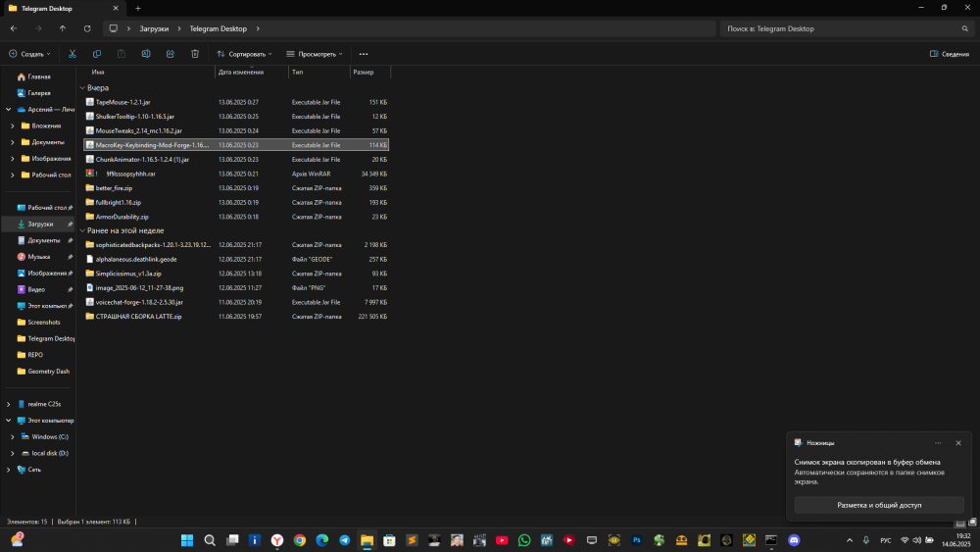The image size is (980, 552).
Task: Click the search magnifier icon in search box
Action: pos(965,28)
